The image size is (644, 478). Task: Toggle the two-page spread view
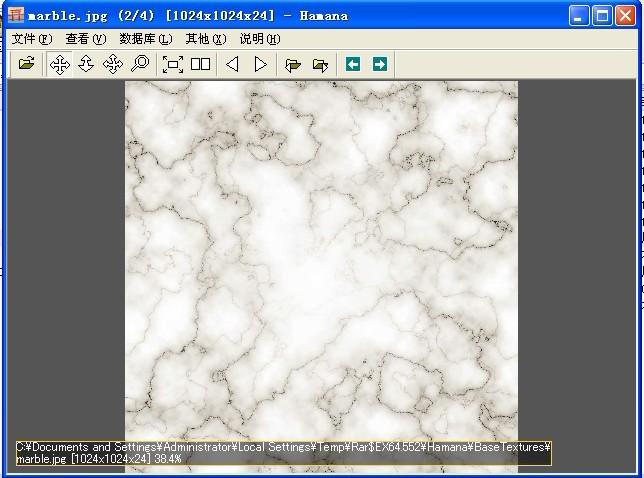[201, 64]
